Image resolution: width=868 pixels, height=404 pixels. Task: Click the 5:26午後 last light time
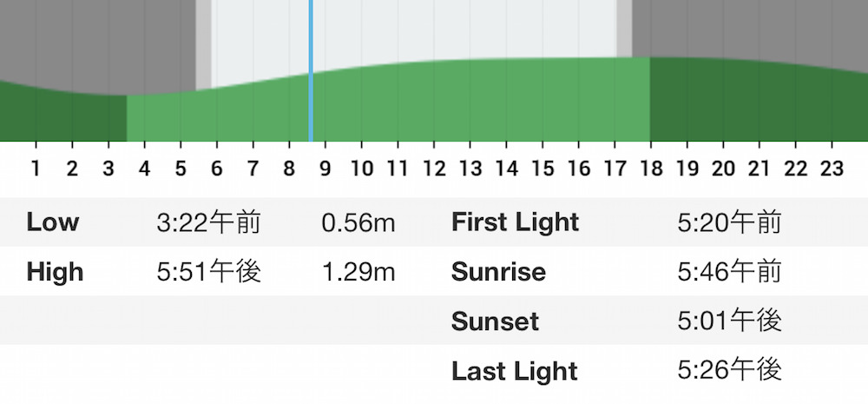click(x=729, y=371)
